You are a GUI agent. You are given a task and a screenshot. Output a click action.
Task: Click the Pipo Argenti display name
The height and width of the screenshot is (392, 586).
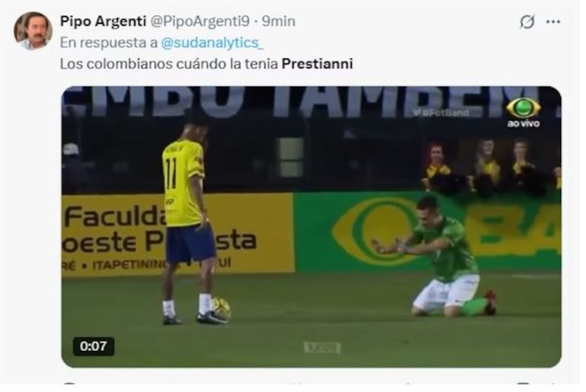point(103,21)
